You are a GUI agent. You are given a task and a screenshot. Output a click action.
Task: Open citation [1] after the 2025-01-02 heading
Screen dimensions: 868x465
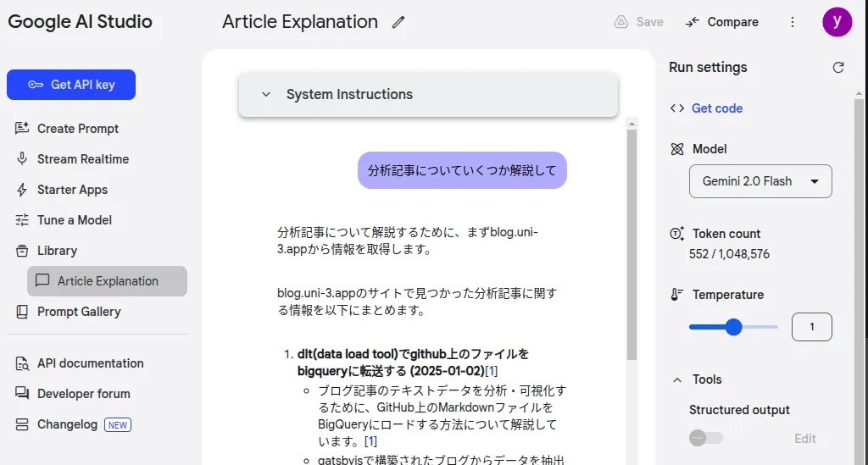491,371
